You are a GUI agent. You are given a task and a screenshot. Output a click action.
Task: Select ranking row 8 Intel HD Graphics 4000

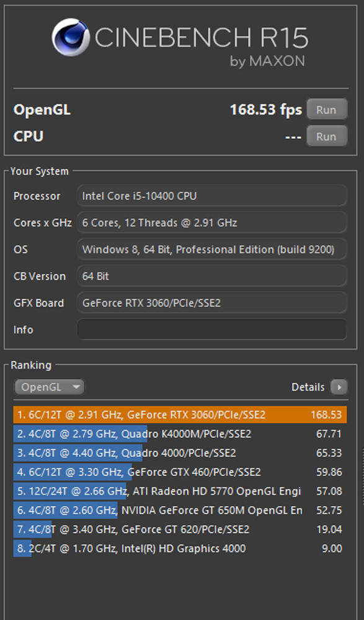coord(180,549)
